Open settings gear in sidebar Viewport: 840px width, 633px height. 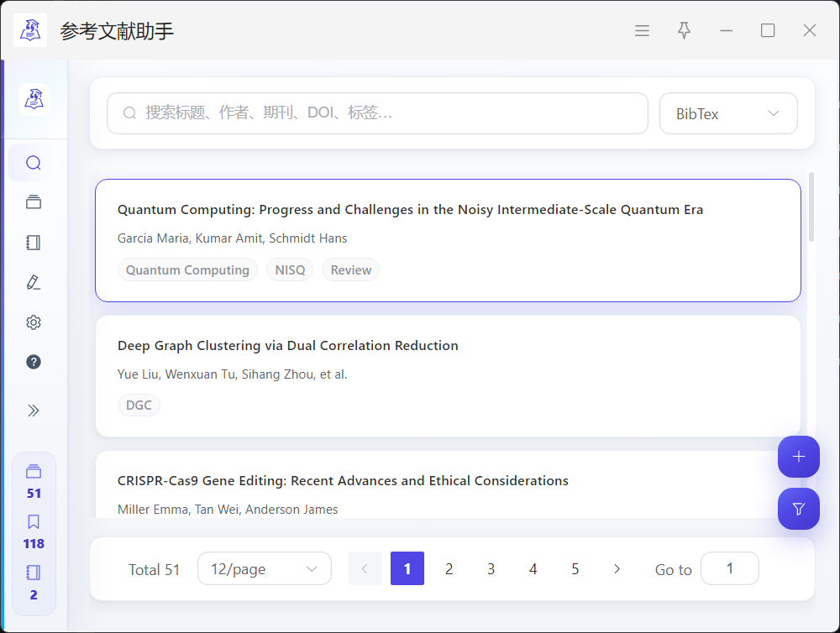pos(34,322)
